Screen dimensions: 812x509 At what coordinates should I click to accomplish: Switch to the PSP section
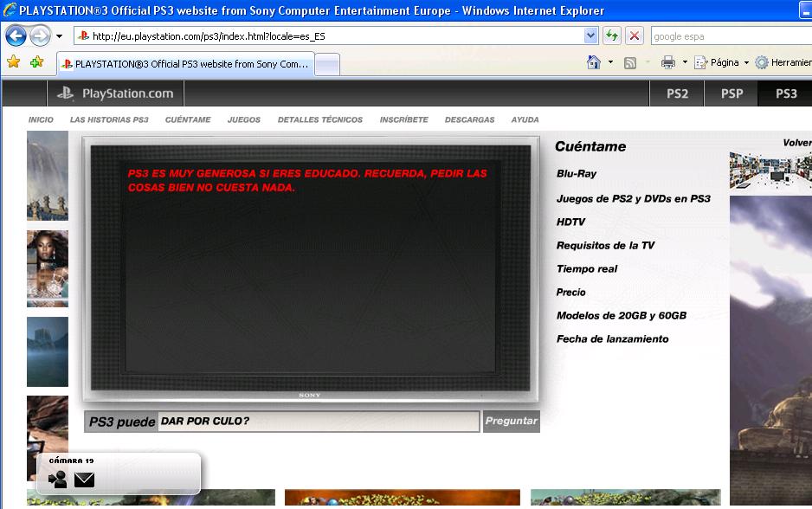731,93
